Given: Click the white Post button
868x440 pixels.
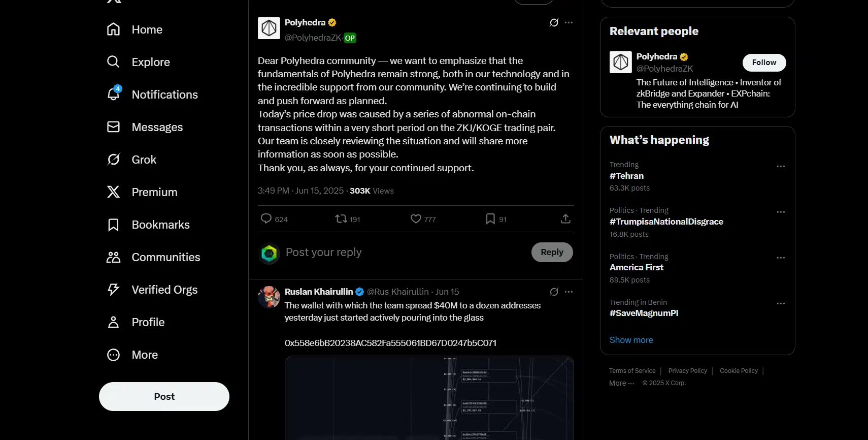Looking at the screenshot, I should (x=164, y=396).
